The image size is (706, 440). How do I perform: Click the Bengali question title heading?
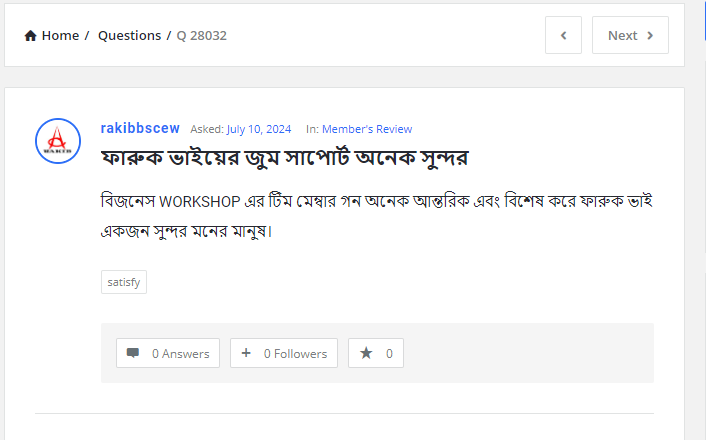pos(285,158)
